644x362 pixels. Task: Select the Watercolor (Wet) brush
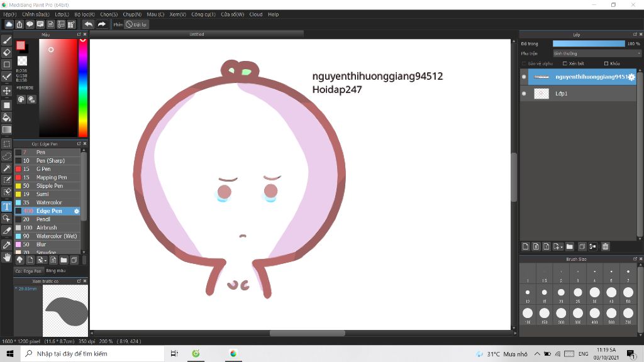tap(47, 236)
